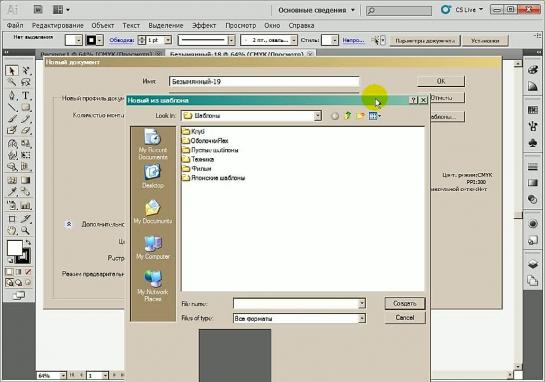Viewport: 545px width, 382px height.
Task: Select the Eyedropper tool
Action: [x=12, y=192]
